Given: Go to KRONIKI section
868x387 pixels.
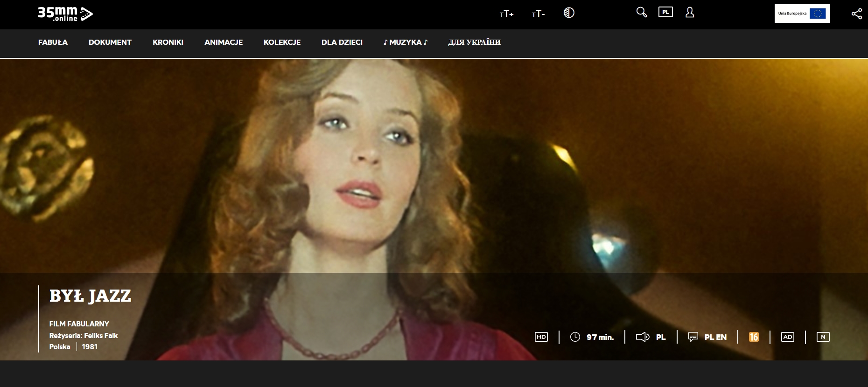Looking at the screenshot, I should (x=168, y=42).
